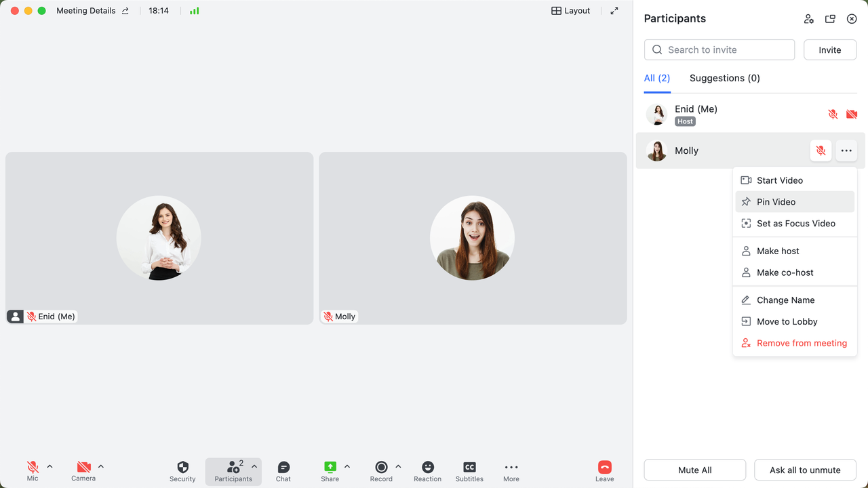Pop out the Participants panel
Image resolution: width=868 pixels, height=488 pixels.
(x=830, y=19)
